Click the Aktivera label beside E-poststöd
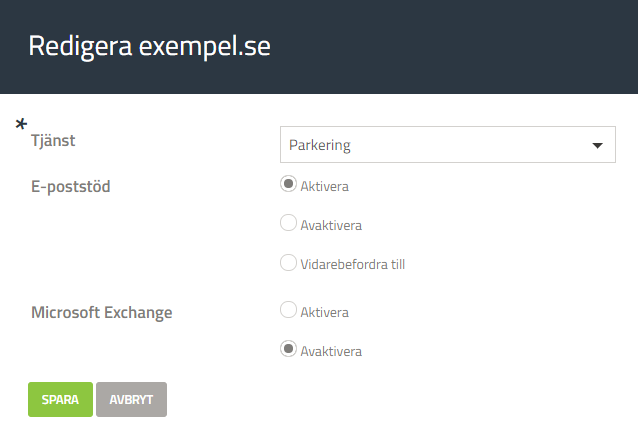638x442 pixels. click(x=324, y=186)
